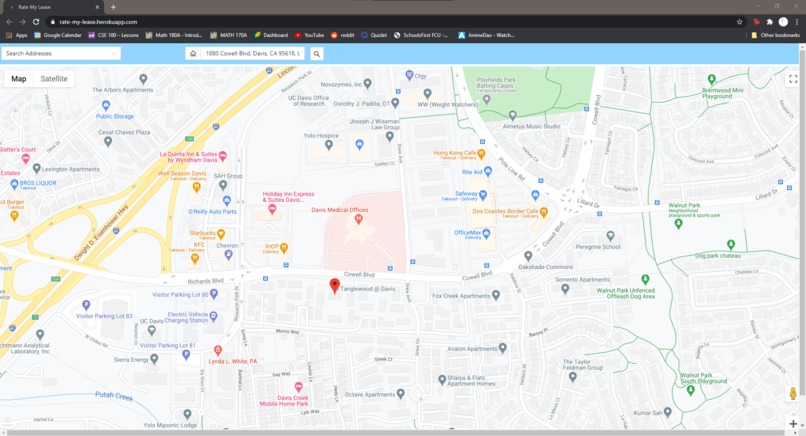The image size is (806, 436).
Task: Click the Yolo Hospice marker
Action: click(329, 146)
